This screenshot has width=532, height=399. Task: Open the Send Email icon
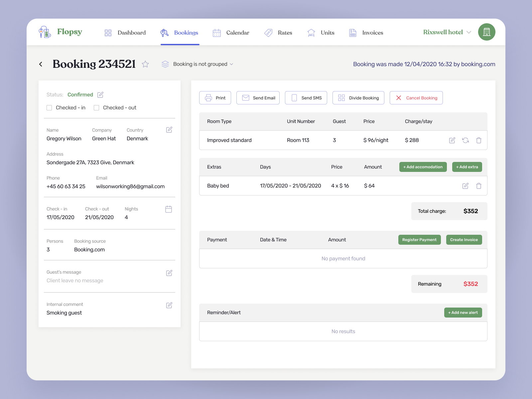pos(245,98)
